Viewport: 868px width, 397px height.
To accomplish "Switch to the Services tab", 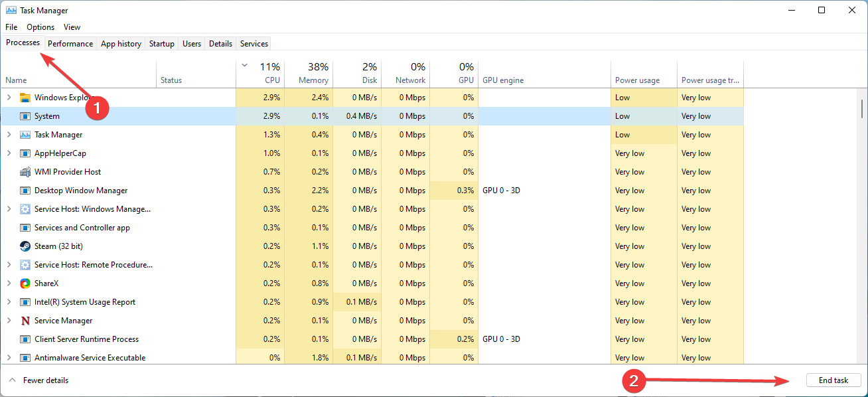I will tap(254, 44).
